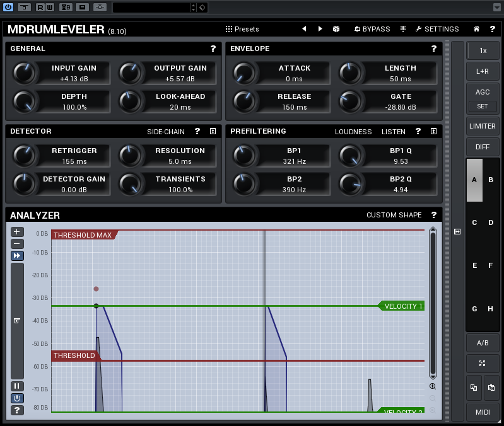
Task: Select preset slot E
Action: (x=474, y=265)
